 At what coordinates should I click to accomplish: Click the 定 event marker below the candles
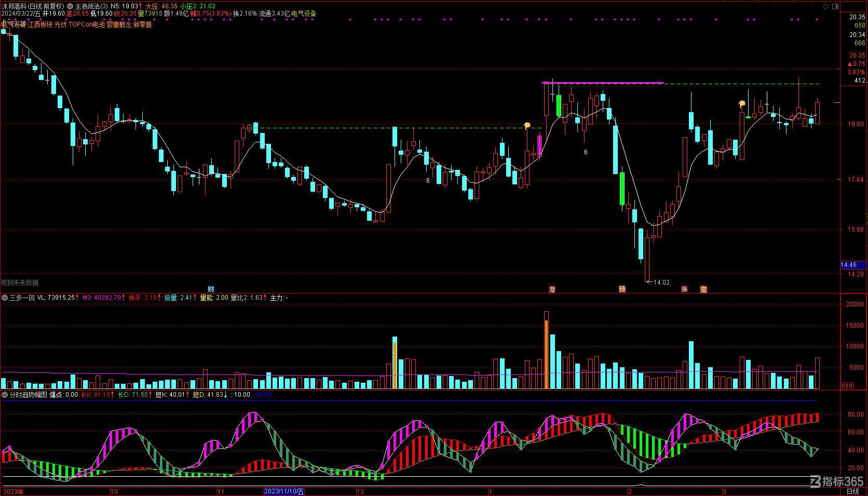pyautogui.click(x=703, y=289)
